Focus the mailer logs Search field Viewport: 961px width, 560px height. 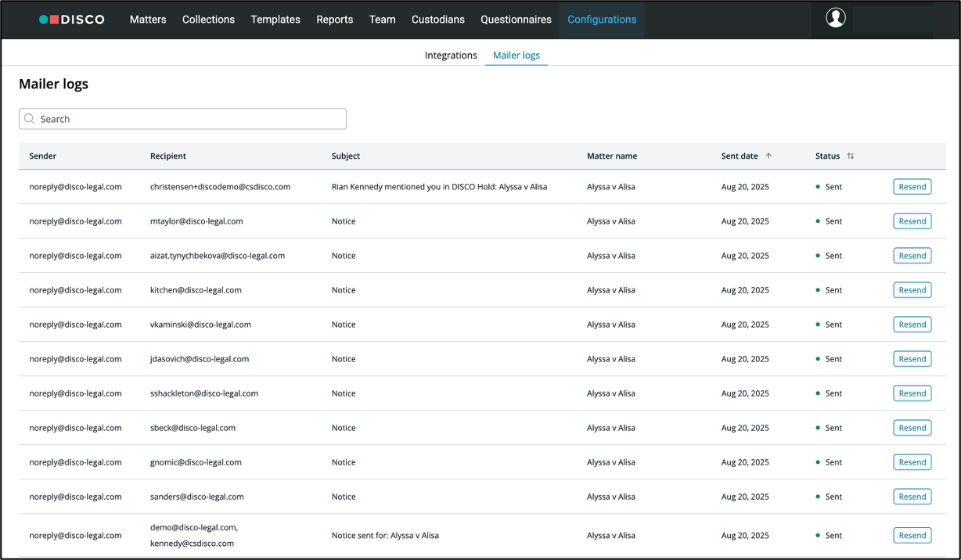click(188, 119)
